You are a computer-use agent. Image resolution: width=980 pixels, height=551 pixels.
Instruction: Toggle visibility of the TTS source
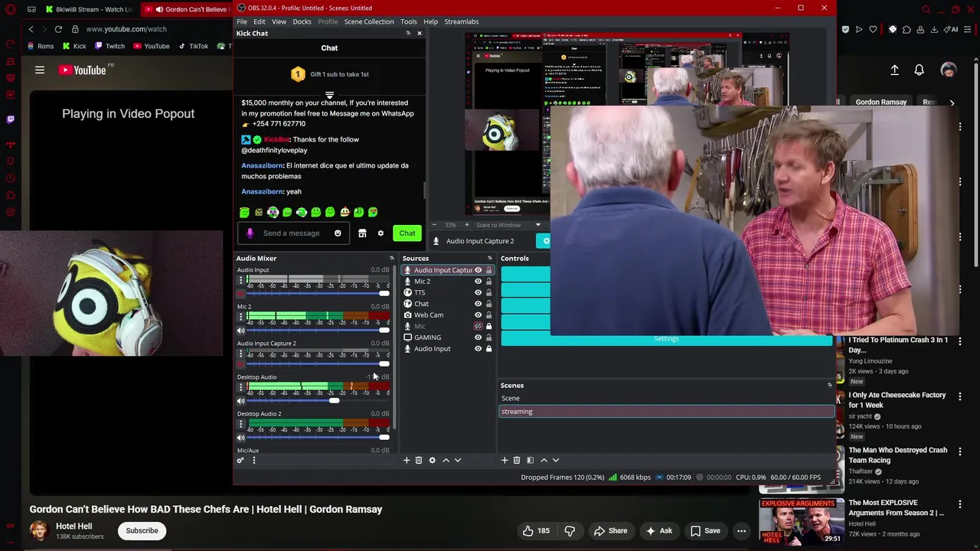478,292
